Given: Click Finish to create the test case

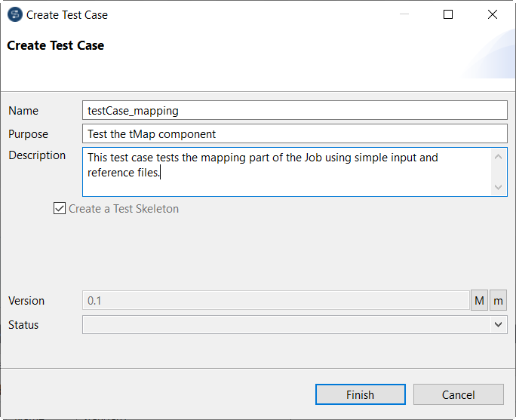Looking at the screenshot, I should 360,394.
